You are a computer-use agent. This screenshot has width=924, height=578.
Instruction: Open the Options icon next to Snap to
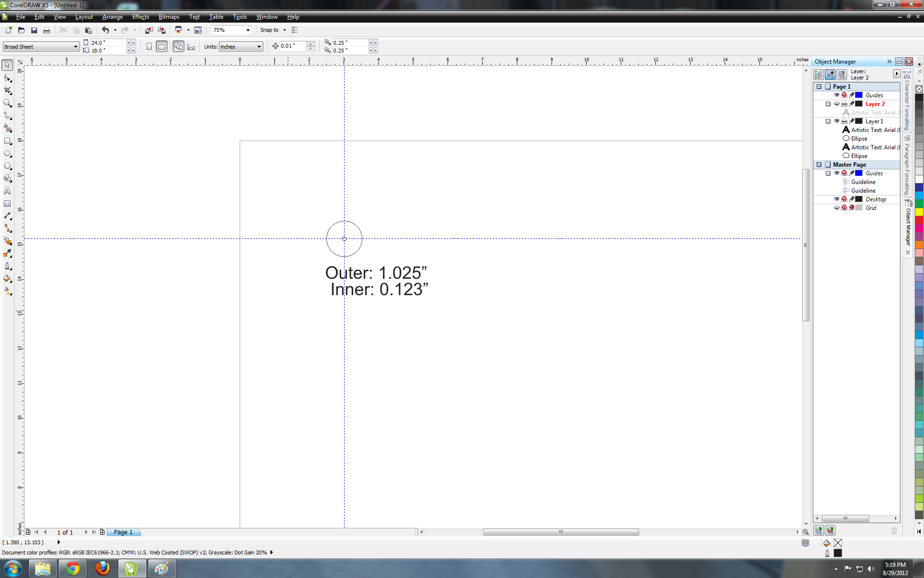(x=295, y=30)
